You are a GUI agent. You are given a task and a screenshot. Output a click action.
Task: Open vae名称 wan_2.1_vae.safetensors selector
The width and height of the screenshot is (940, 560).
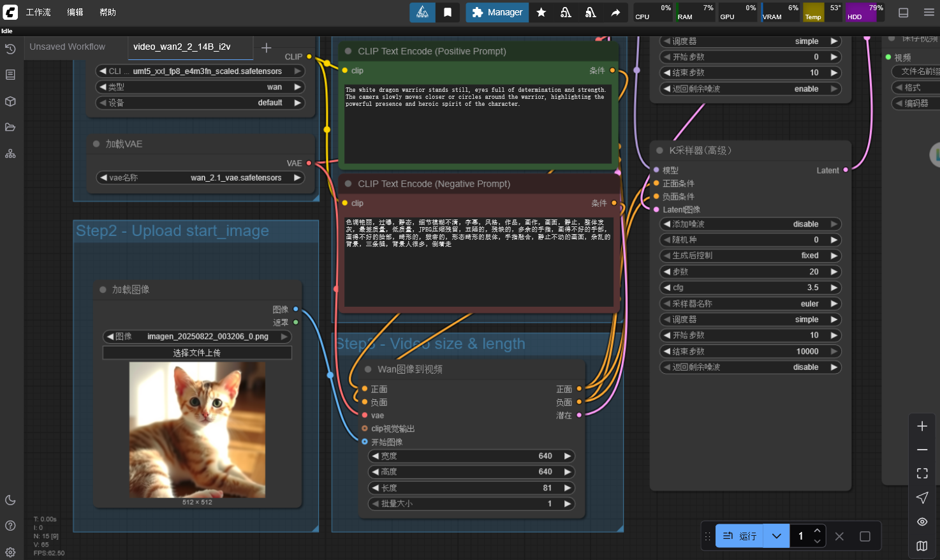pos(200,177)
